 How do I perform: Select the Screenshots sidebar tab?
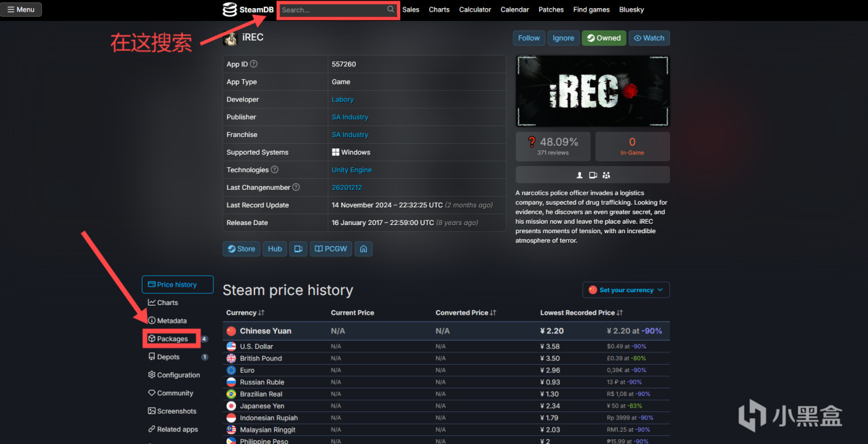(178, 411)
